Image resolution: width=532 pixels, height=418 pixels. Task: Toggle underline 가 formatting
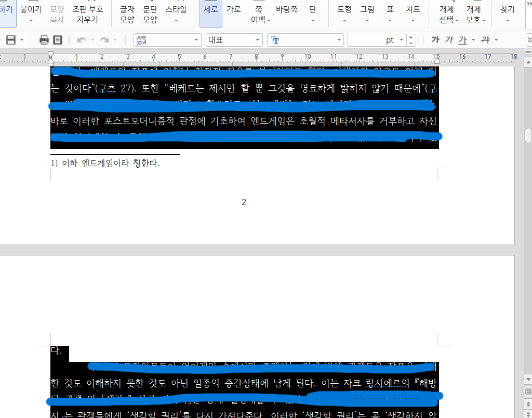[x=462, y=40]
